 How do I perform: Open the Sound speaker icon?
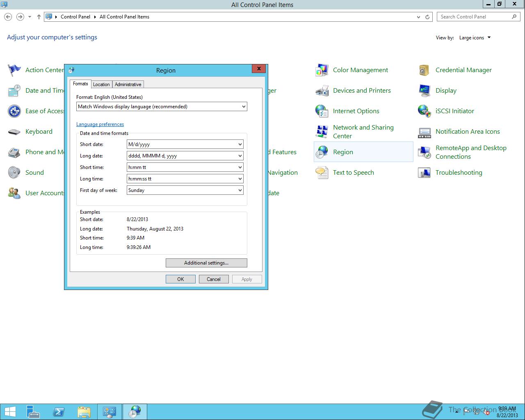click(14, 173)
